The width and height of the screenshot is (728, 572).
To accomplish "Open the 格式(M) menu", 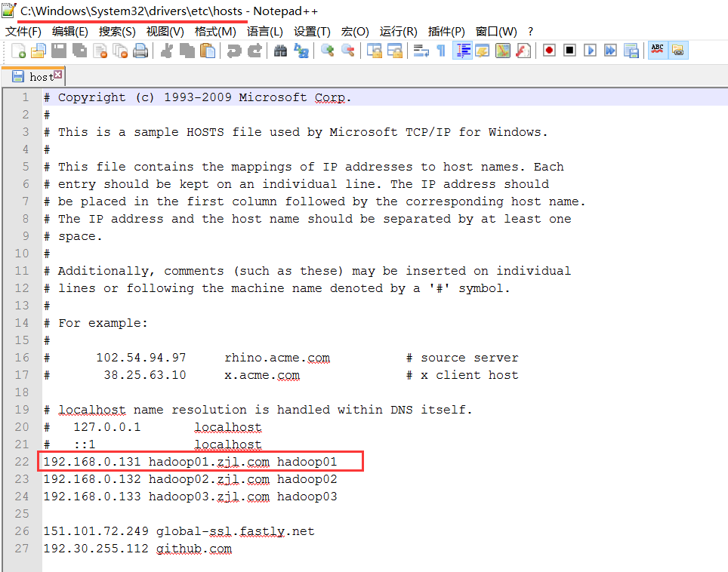I will tap(215, 32).
